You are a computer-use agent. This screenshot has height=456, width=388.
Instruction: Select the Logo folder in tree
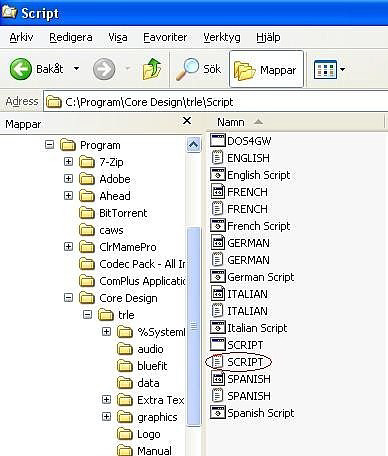point(139,434)
